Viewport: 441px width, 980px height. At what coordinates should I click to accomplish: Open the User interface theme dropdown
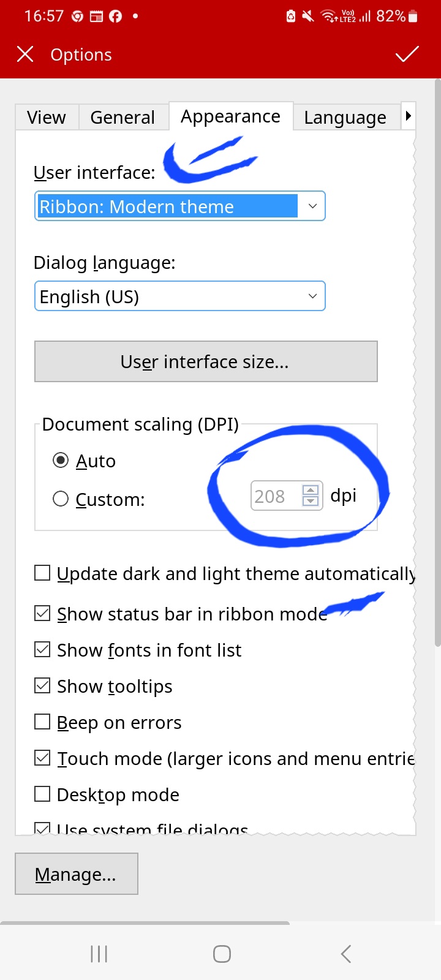click(x=179, y=206)
